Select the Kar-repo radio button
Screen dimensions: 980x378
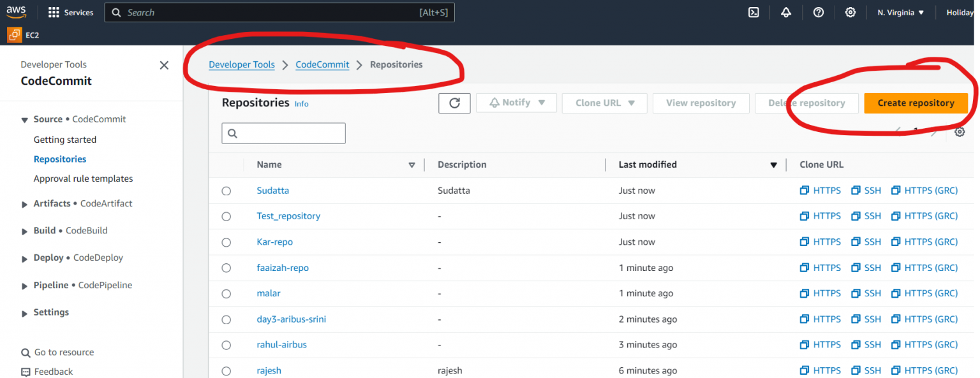click(x=226, y=242)
